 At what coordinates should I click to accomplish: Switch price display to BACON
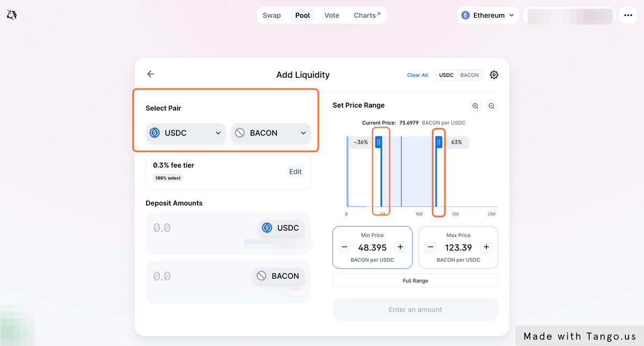(x=470, y=75)
